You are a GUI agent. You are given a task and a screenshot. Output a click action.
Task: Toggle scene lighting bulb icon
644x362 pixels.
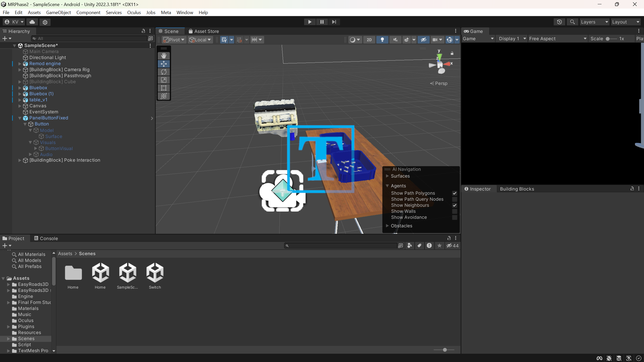tap(382, 40)
